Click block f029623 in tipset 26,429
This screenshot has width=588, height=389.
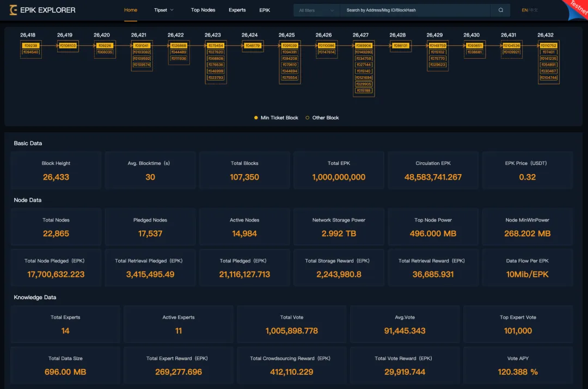(x=437, y=65)
